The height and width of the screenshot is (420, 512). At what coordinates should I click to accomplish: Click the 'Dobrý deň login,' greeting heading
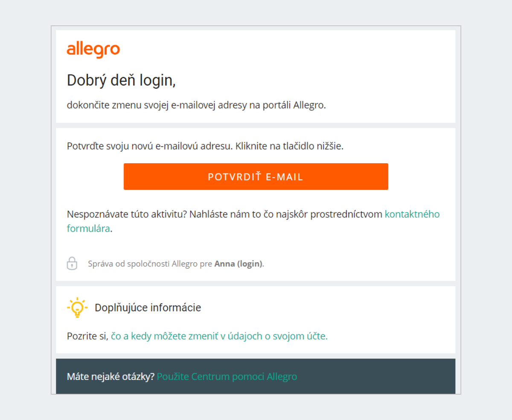click(121, 80)
